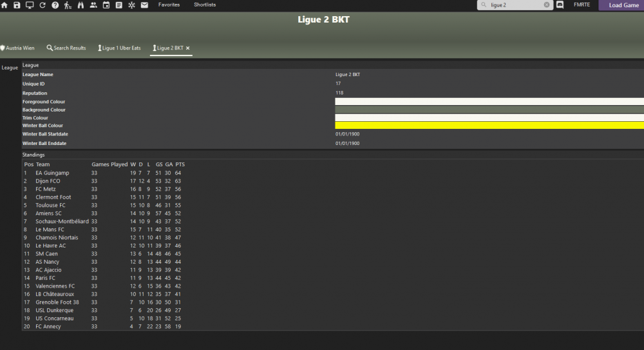Click the Refresh arrow icon
The width and height of the screenshot is (644, 350).
point(43,5)
